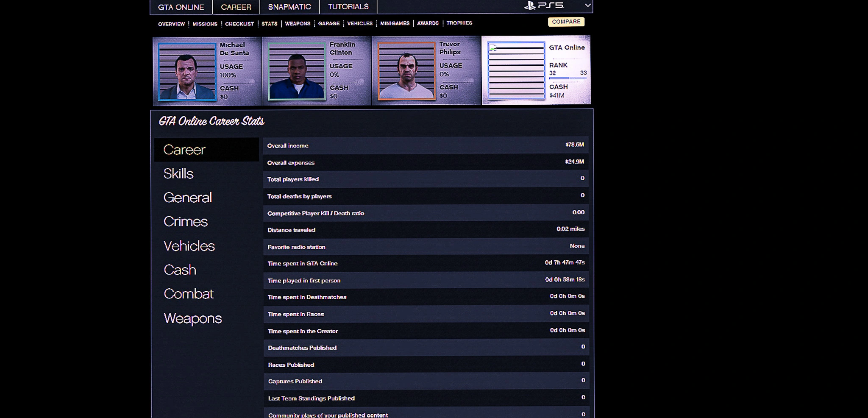The width and height of the screenshot is (868, 418).
Task: Go to the TUTORIALS tab
Action: point(348,7)
